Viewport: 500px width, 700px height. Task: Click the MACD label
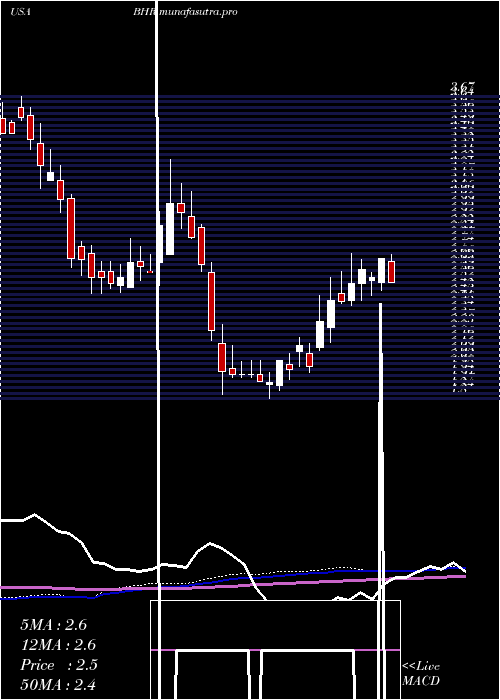421,681
